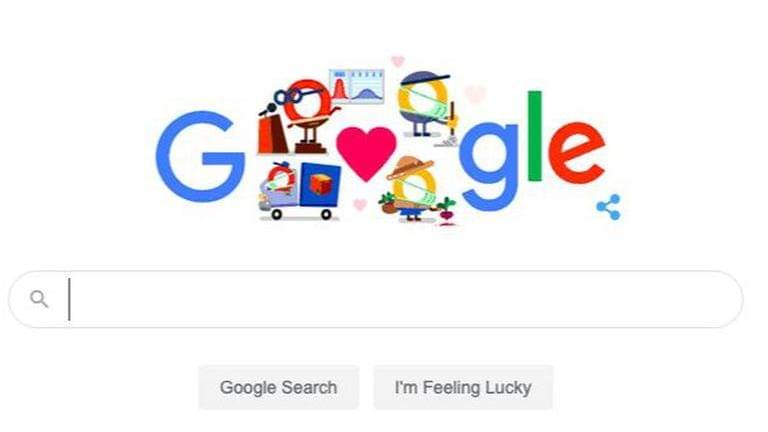This screenshot has height=432, width=768.
Task: Click the Google Search button
Action: [x=279, y=387]
